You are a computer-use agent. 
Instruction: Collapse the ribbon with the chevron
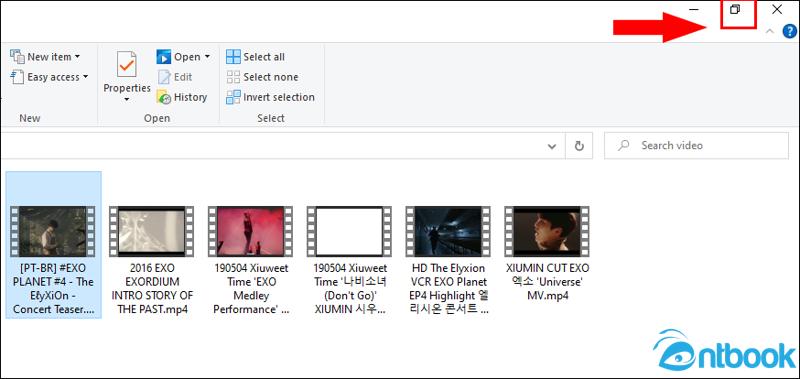click(770, 32)
